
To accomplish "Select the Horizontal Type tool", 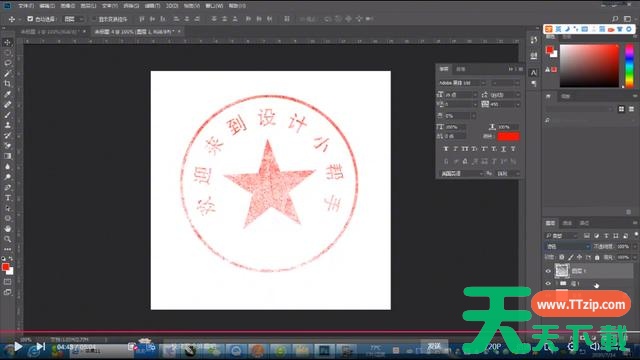I will pyautogui.click(x=8, y=198).
